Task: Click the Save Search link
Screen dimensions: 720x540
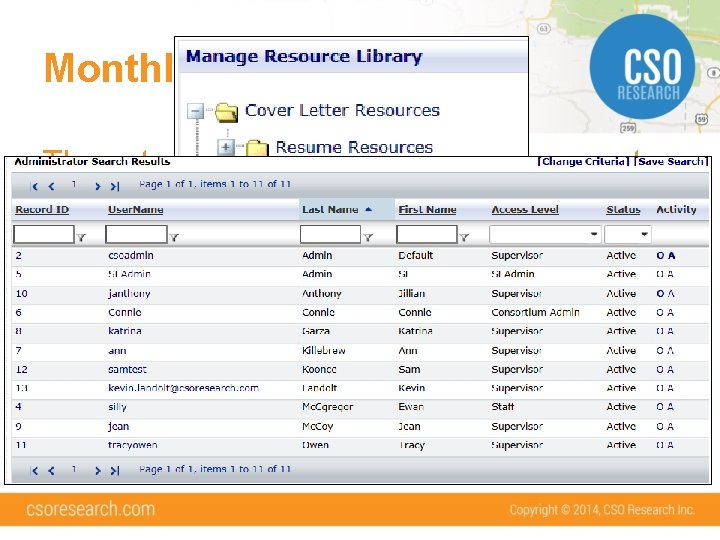Action: click(671, 162)
